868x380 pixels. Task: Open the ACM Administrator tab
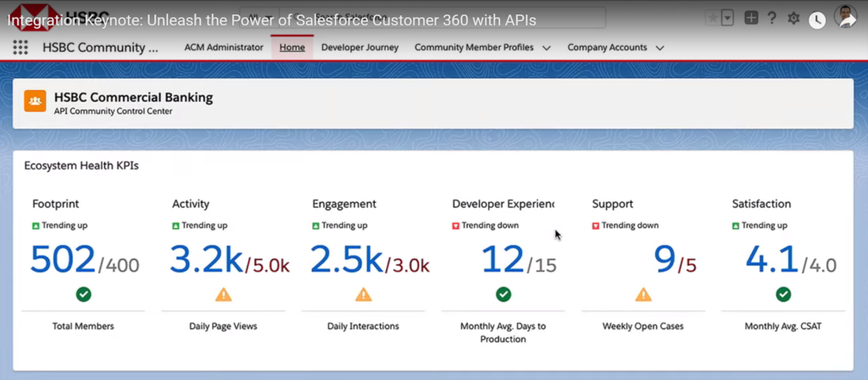224,47
